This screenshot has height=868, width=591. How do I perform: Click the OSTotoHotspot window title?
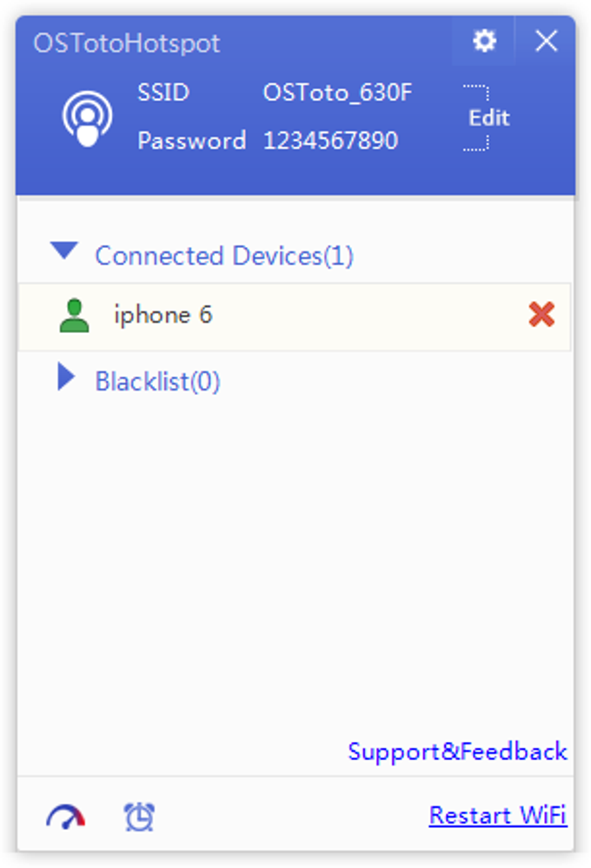point(127,43)
